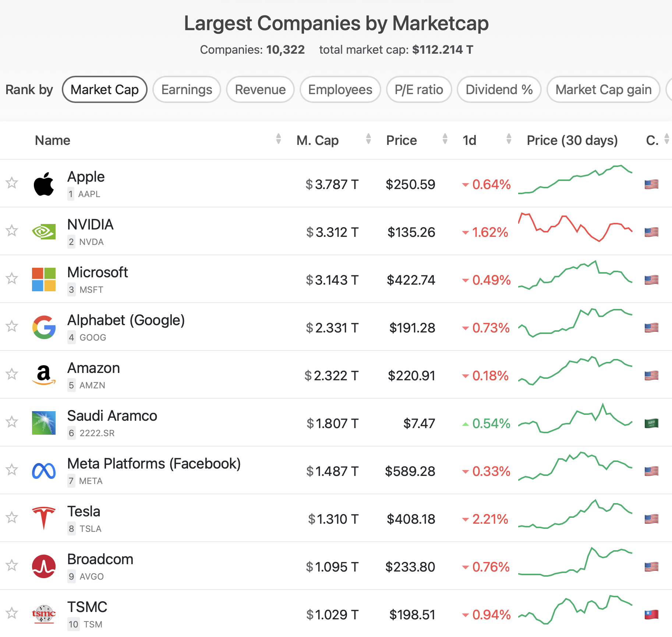The image size is (672, 637).
Task: Click the Apple logo icon
Action: tap(44, 184)
